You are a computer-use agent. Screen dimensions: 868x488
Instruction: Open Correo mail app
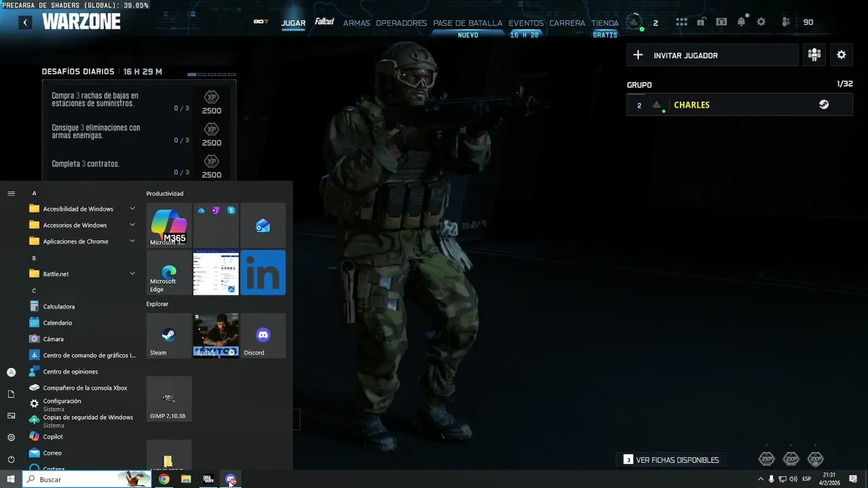(x=83, y=453)
